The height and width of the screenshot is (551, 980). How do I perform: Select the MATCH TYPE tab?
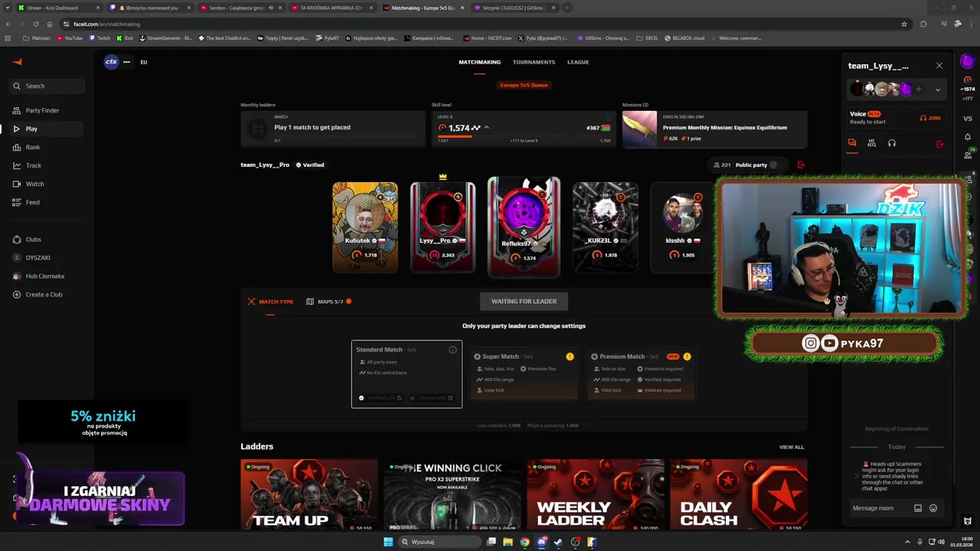tap(270, 302)
